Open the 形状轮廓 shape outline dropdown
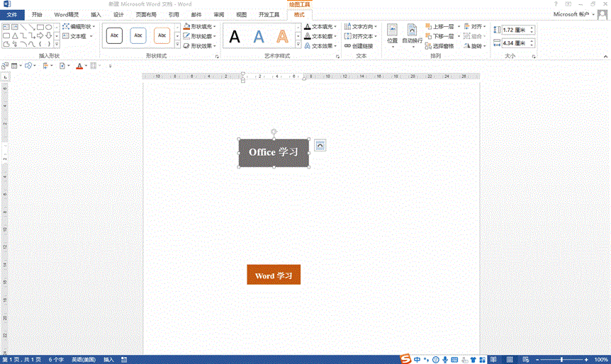The image size is (611, 364). tap(201, 36)
